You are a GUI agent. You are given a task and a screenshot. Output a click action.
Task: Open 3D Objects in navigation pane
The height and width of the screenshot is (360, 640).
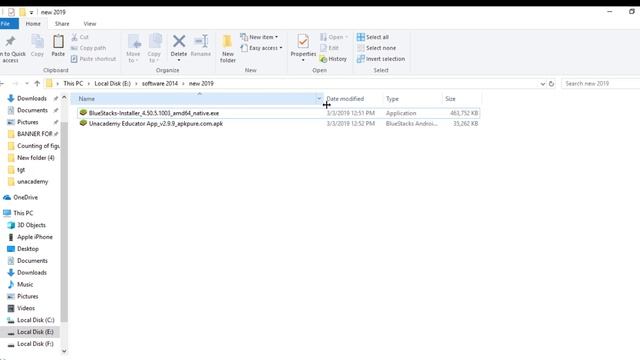(31, 225)
